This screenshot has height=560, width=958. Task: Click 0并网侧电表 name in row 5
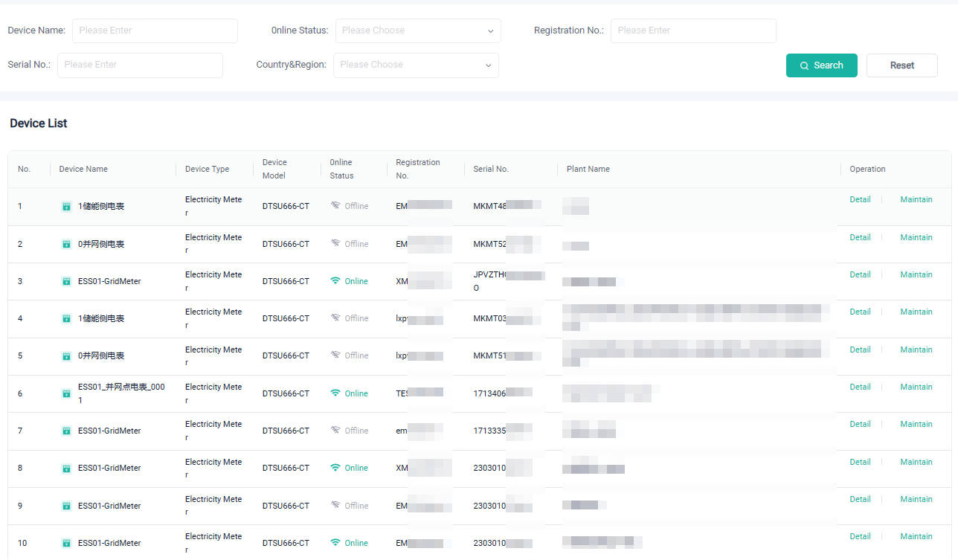click(101, 356)
